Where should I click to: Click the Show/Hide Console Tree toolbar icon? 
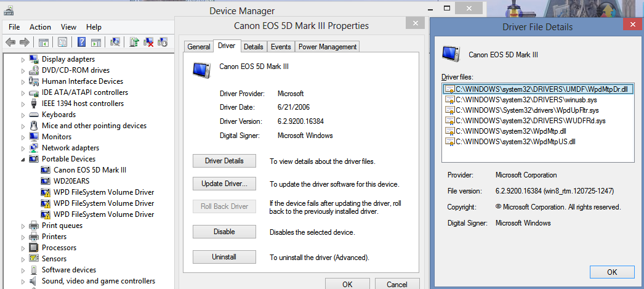tap(44, 43)
